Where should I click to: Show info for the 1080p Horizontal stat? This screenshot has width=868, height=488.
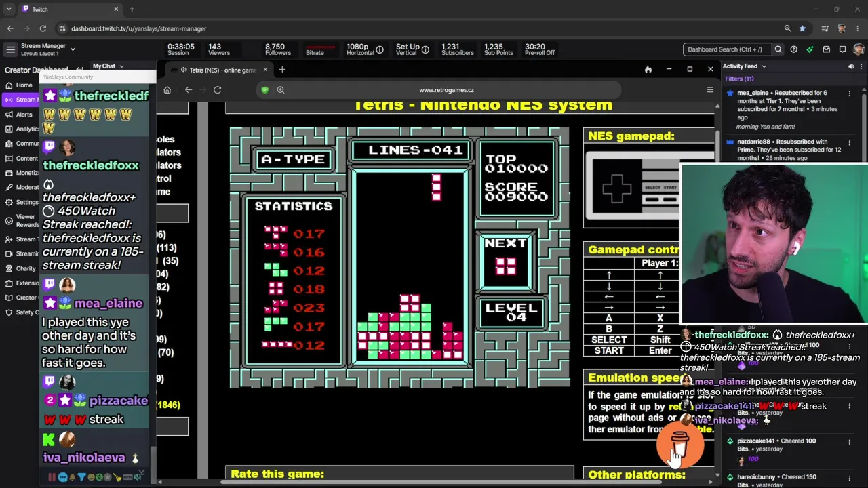click(x=380, y=49)
